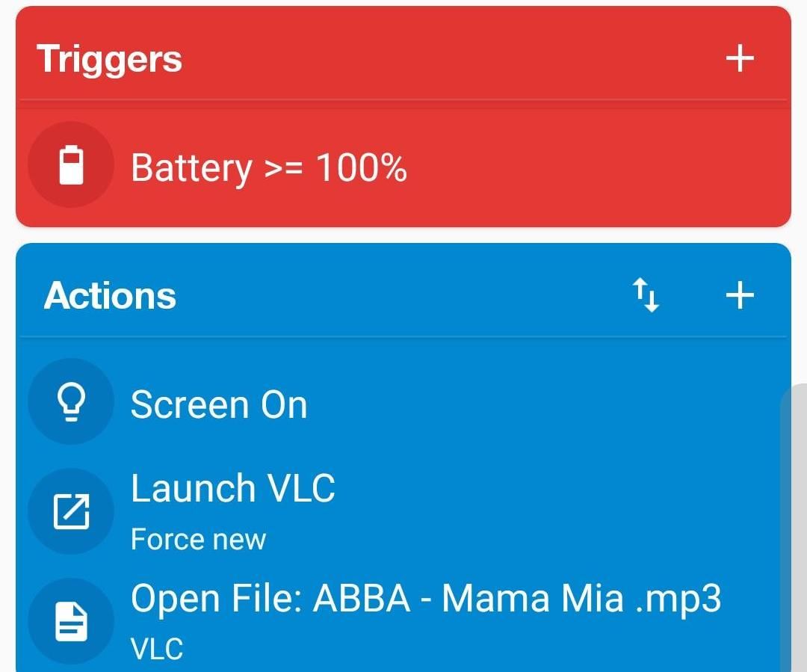Open the Force new option under Launch VLC

[197, 537]
